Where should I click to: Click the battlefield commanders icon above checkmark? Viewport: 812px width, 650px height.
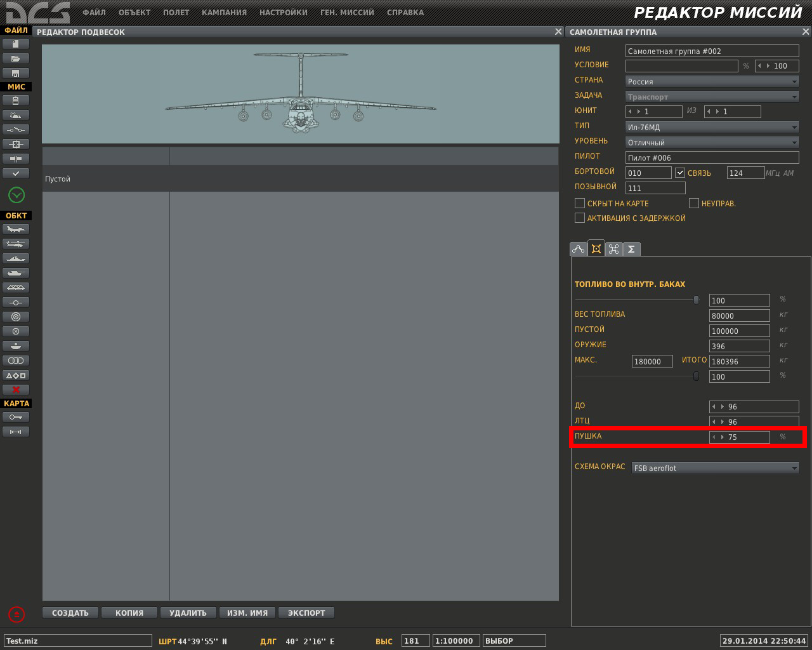[16, 159]
